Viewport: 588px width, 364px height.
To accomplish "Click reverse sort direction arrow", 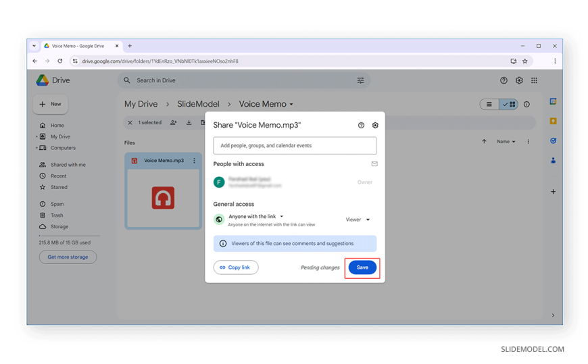I will (x=484, y=141).
